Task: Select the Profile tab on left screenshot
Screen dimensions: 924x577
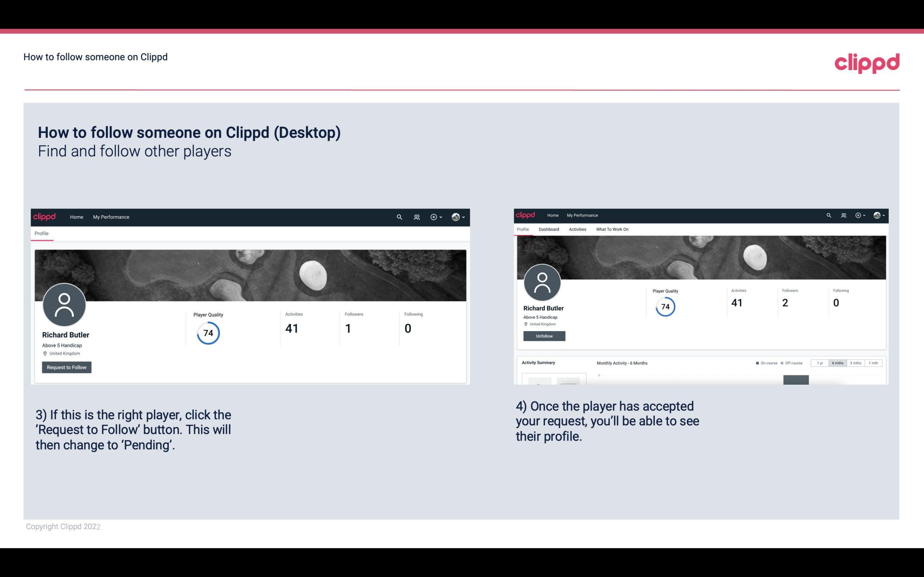Action: coord(41,233)
